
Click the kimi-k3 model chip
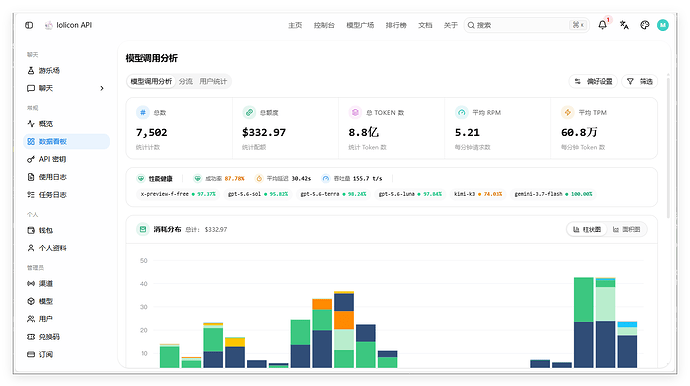tap(478, 194)
